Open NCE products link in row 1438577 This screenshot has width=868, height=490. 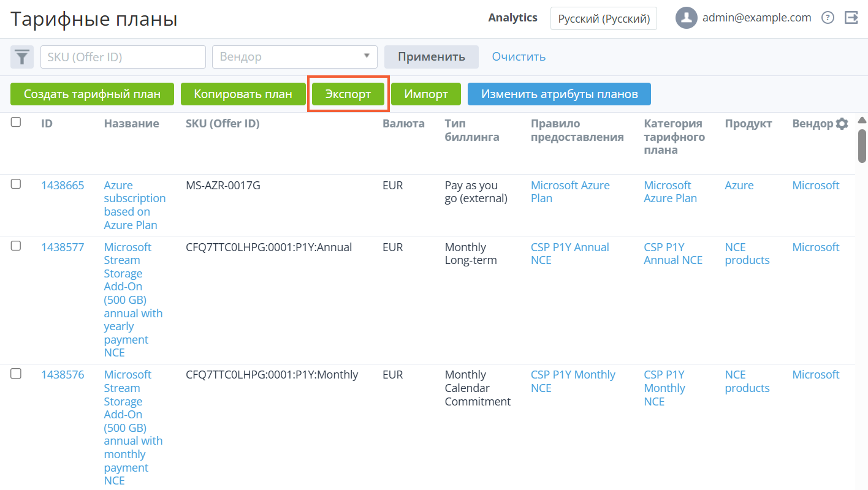coord(747,254)
